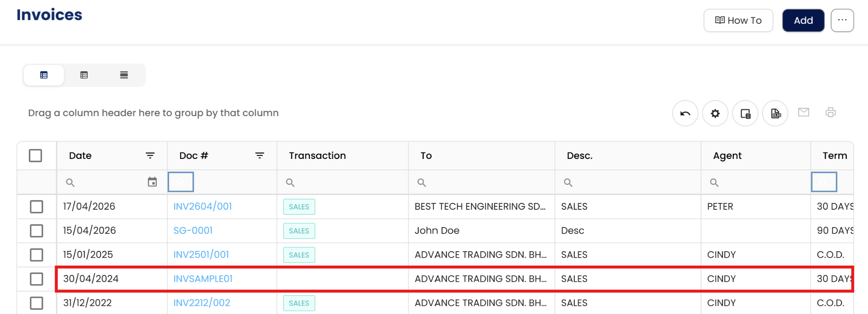This screenshot has height=314, width=868.
Task: Click search operator icon in Transaction filter
Action: pos(290,183)
